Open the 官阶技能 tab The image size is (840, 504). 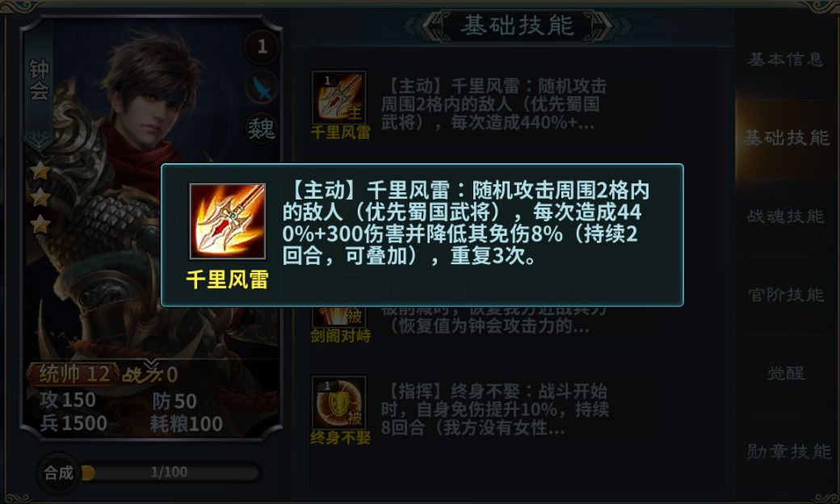[x=785, y=295]
